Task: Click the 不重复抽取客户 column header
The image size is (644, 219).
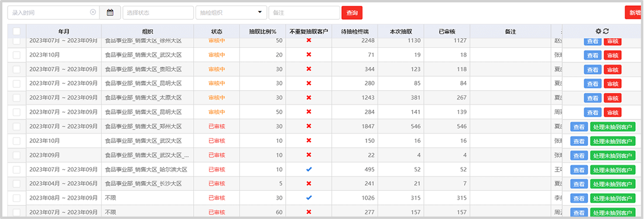Action: tap(309, 31)
